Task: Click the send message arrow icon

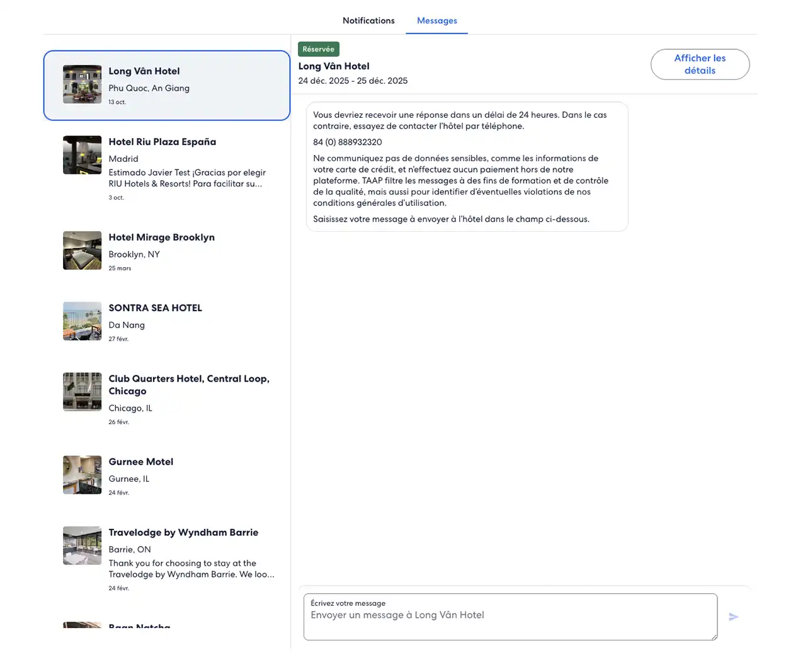Action: (733, 617)
